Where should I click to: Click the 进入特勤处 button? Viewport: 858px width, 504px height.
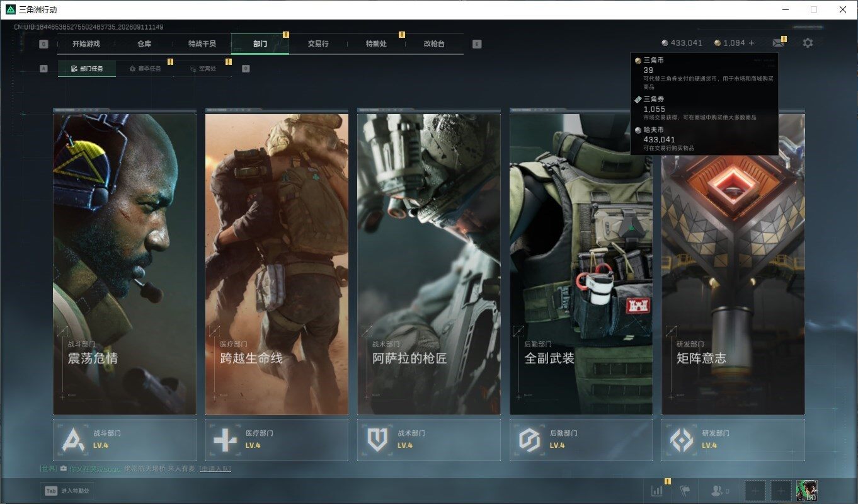coord(67,491)
